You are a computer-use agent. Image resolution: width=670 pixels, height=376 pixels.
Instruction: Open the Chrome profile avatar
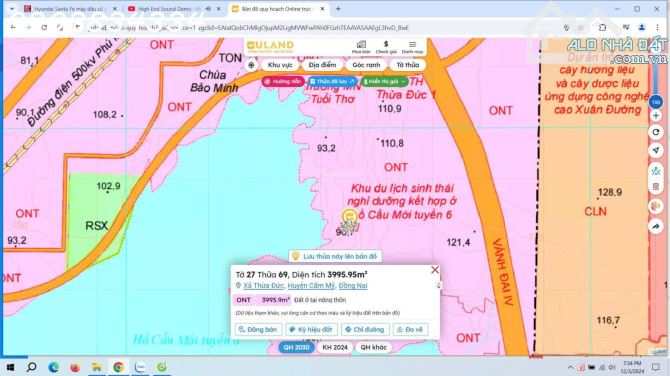click(x=641, y=27)
